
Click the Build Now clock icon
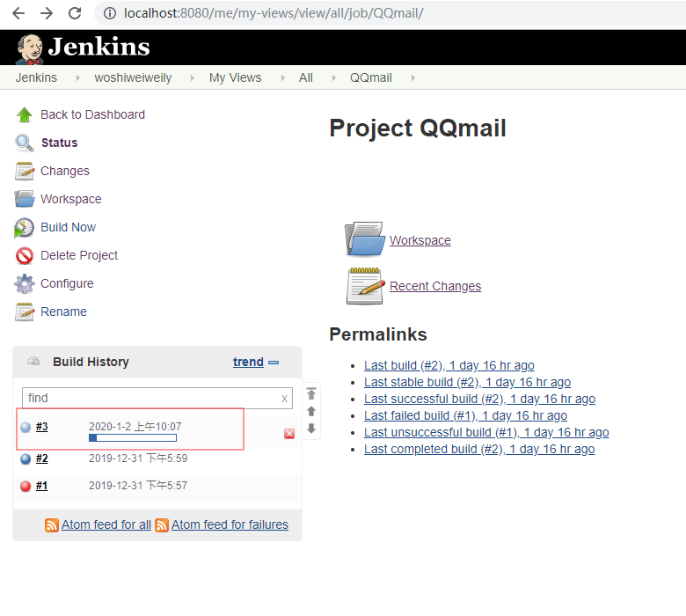24,228
